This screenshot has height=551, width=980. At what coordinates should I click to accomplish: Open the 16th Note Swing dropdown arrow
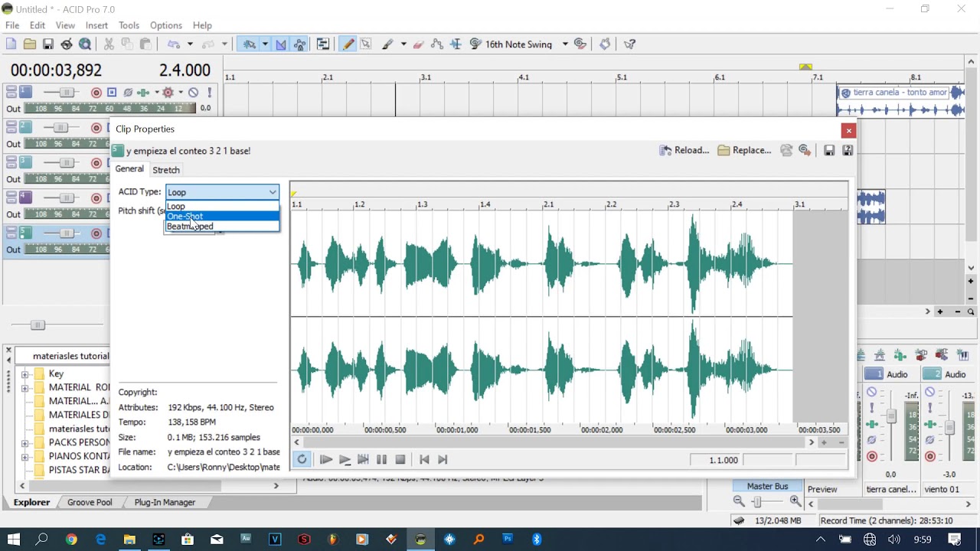point(565,44)
